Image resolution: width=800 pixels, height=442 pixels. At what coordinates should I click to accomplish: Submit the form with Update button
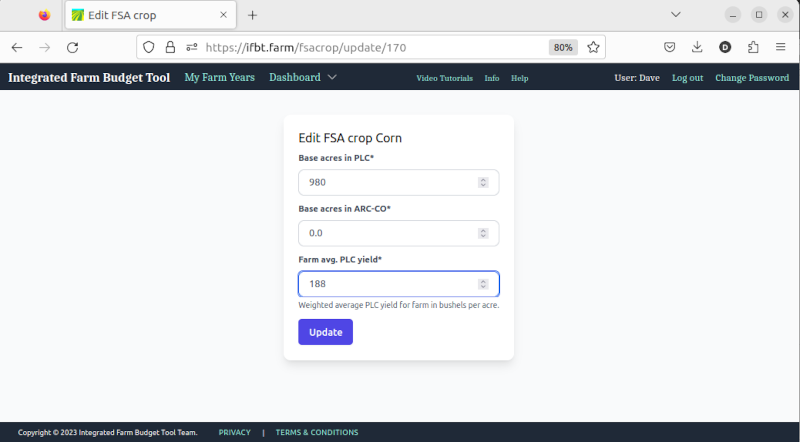pos(326,332)
